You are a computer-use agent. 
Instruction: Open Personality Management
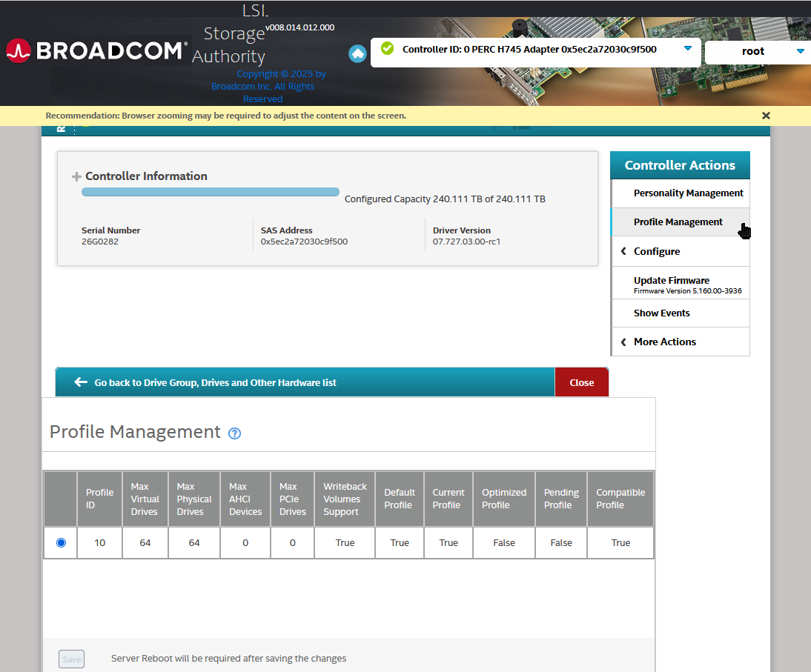tap(680, 193)
